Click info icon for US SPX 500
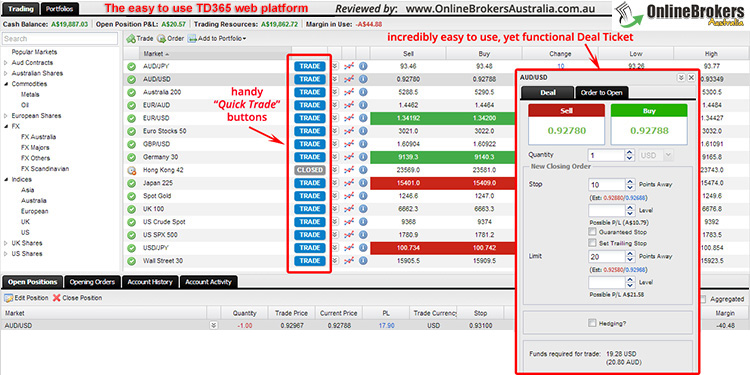The image size is (750, 375). 363,235
